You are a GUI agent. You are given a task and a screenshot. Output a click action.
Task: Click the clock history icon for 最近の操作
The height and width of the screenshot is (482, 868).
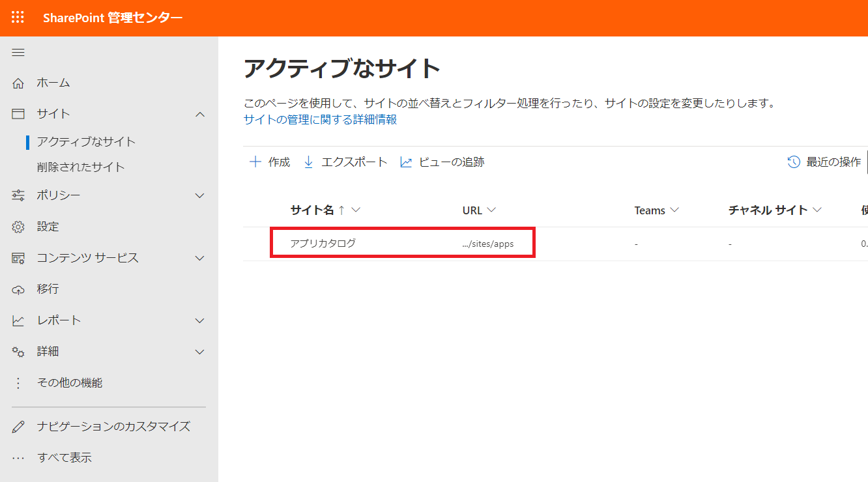(794, 162)
